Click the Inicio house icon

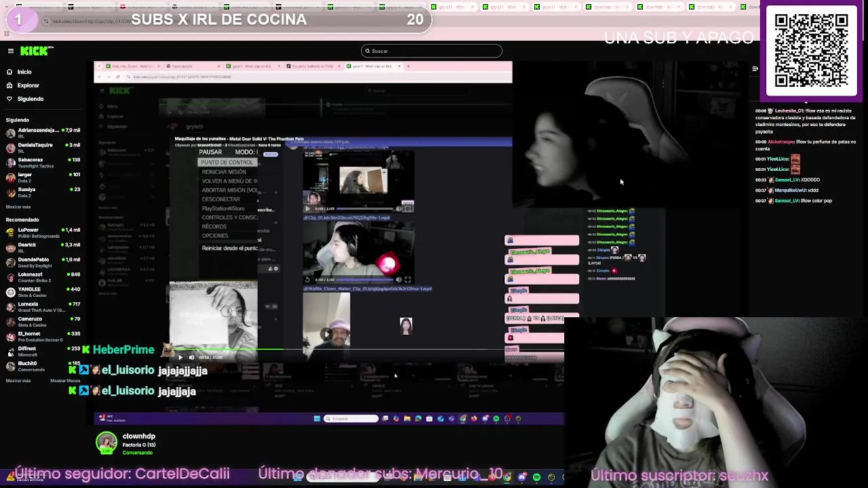tap(9, 72)
